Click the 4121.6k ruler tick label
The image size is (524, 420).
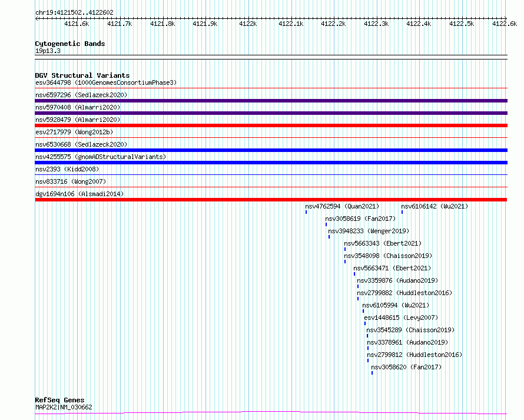pos(77,24)
